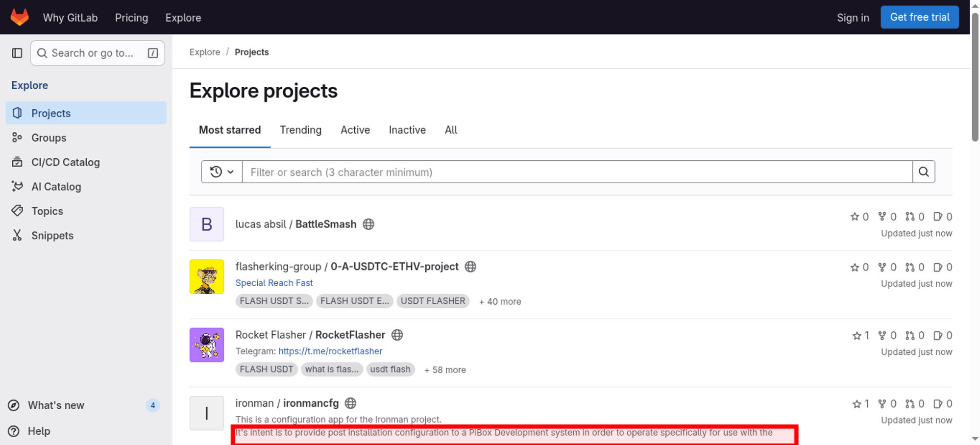Viewport: 980px width, 445px height.
Task: Click the Get free trial button
Action: (x=920, y=17)
